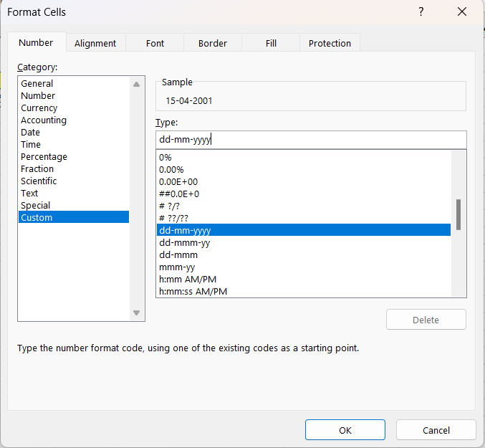Click the Delete format button
The width and height of the screenshot is (485, 448).
click(426, 320)
